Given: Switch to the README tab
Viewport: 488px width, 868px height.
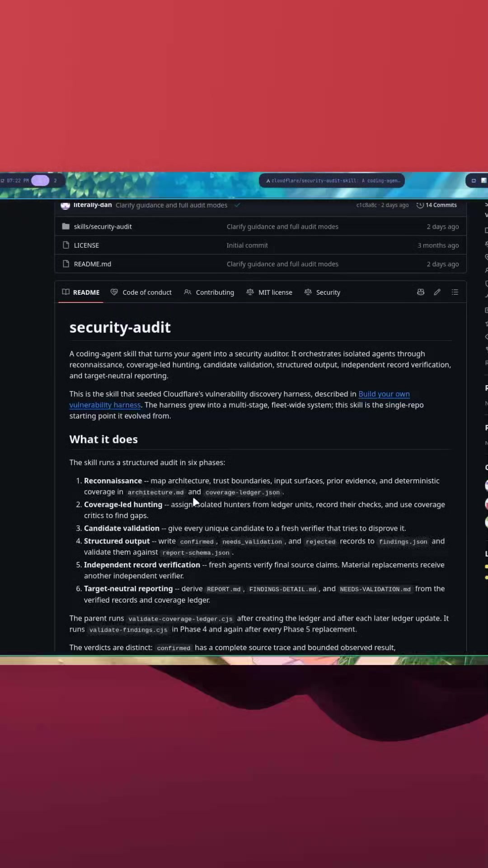Looking at the screenshot, I should (81, 292).
